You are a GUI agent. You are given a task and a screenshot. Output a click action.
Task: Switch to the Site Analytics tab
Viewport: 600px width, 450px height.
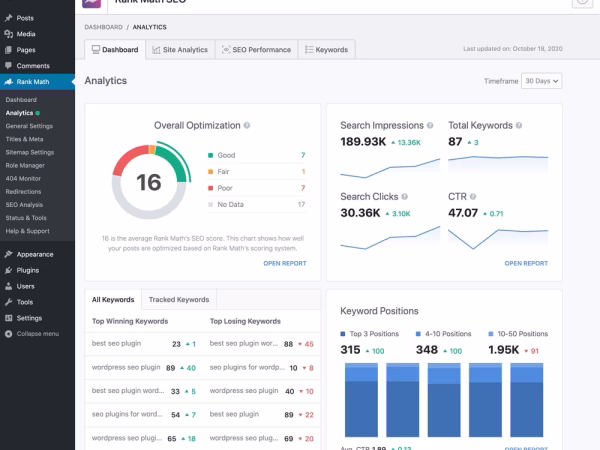(180, 50)
